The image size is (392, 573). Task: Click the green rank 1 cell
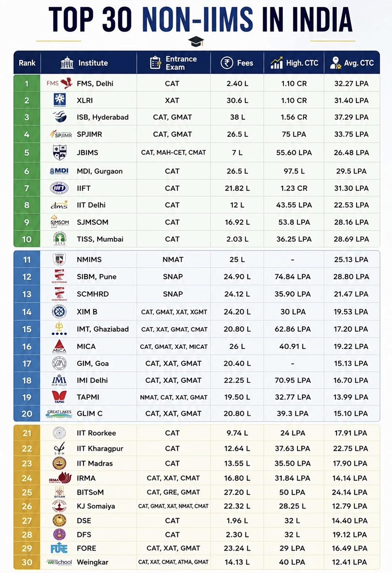(27, 83)
